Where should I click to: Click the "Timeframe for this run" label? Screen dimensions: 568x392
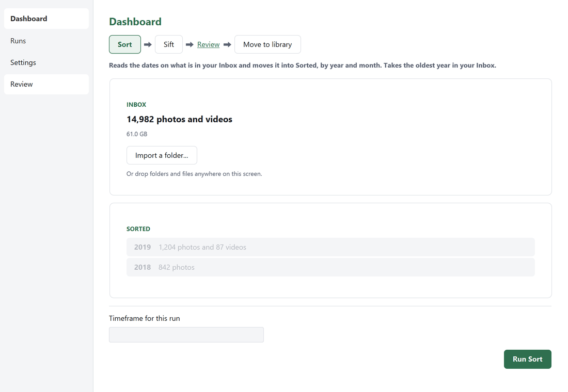pos(145,319)
